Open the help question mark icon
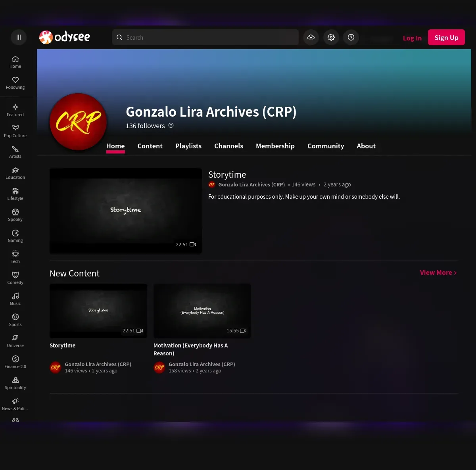 click(351, 37)
